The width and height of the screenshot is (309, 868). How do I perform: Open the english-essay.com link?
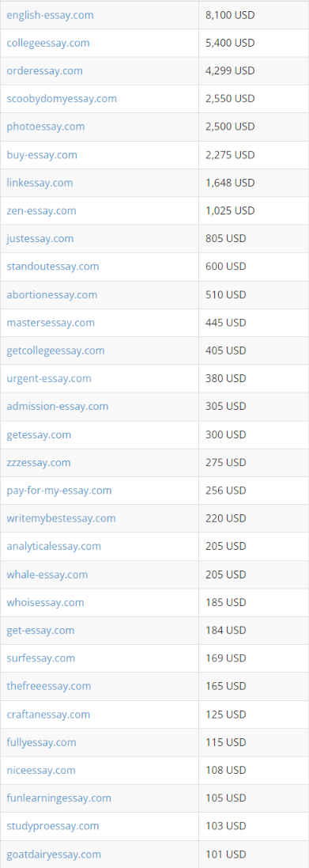(50, 15)
